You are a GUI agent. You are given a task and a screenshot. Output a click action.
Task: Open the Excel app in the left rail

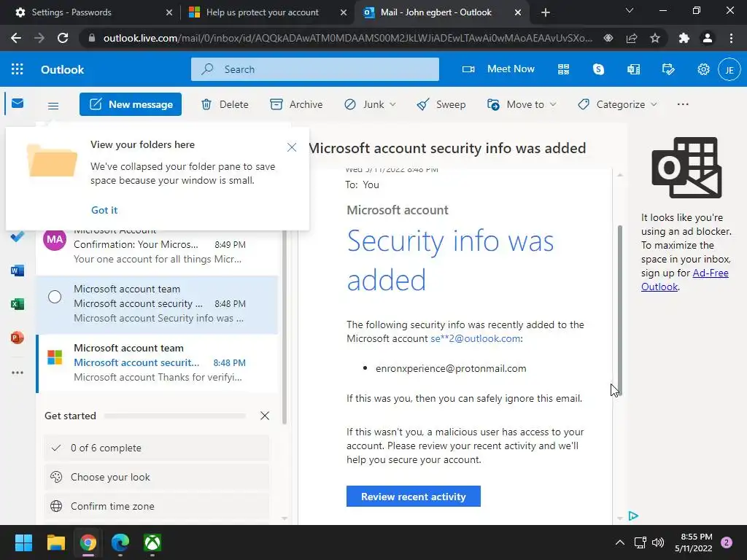point(18,304)
